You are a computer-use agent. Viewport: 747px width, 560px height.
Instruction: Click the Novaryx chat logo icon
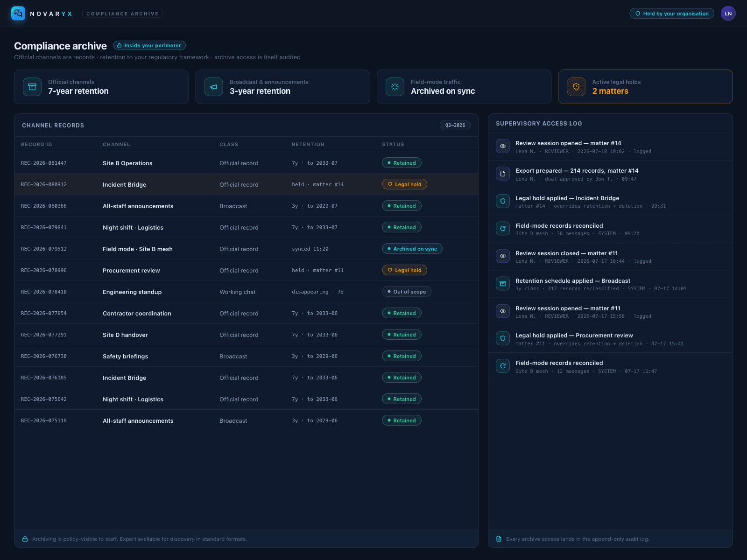coord(18,13)
